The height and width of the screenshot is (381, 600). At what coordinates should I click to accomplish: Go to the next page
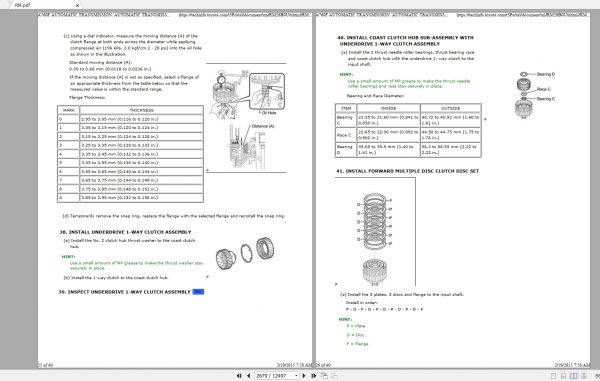click(304, 376)
